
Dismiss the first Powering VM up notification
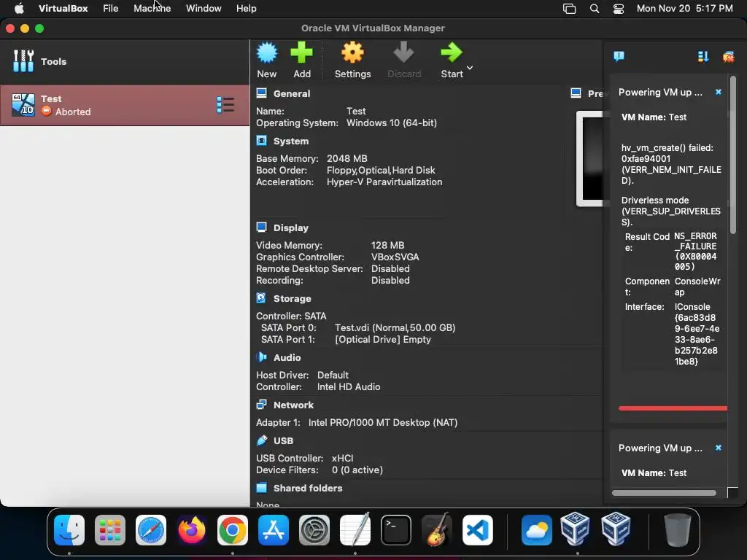coord(719,92)
